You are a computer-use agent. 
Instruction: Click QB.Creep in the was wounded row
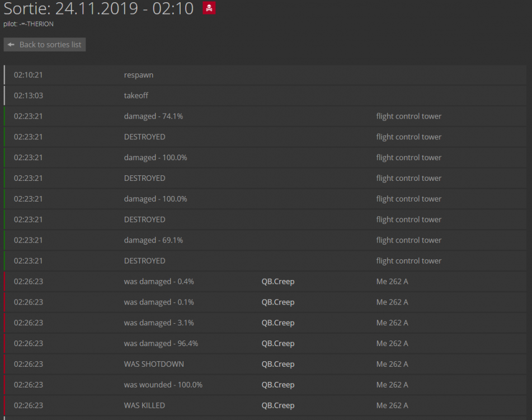click(x=277, y=385)
